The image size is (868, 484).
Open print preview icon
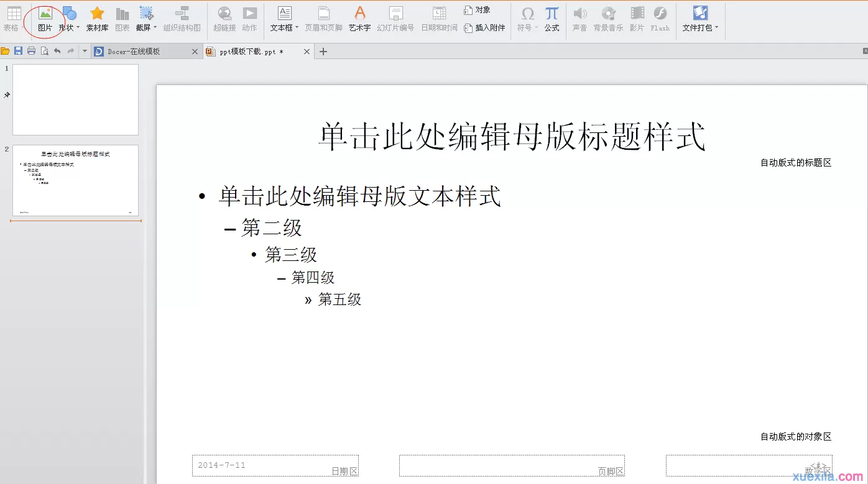click(x=44, y=51)
